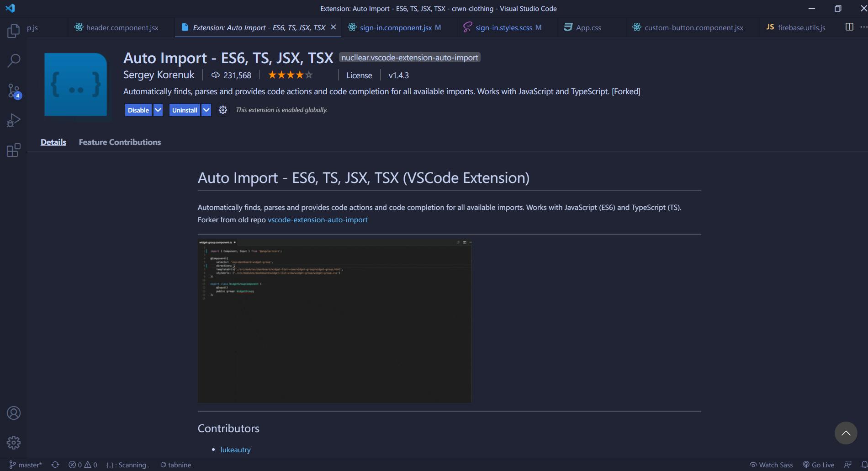Start Go Live server from status bar
868x471 pixels.
tap(818, 465)
